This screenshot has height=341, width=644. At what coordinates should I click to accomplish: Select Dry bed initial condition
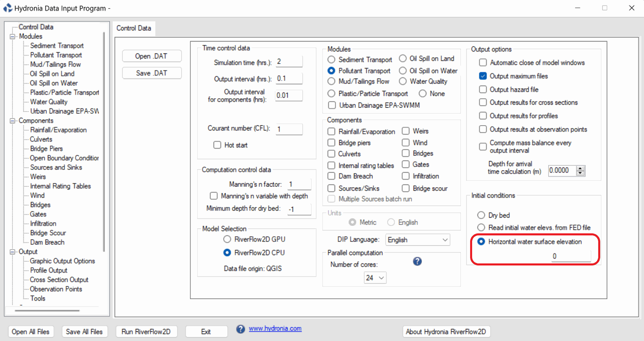481,215
